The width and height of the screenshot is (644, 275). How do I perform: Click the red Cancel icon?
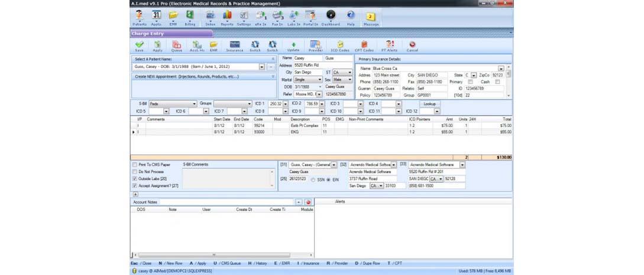pyautogui.click(x=412, y=46)
